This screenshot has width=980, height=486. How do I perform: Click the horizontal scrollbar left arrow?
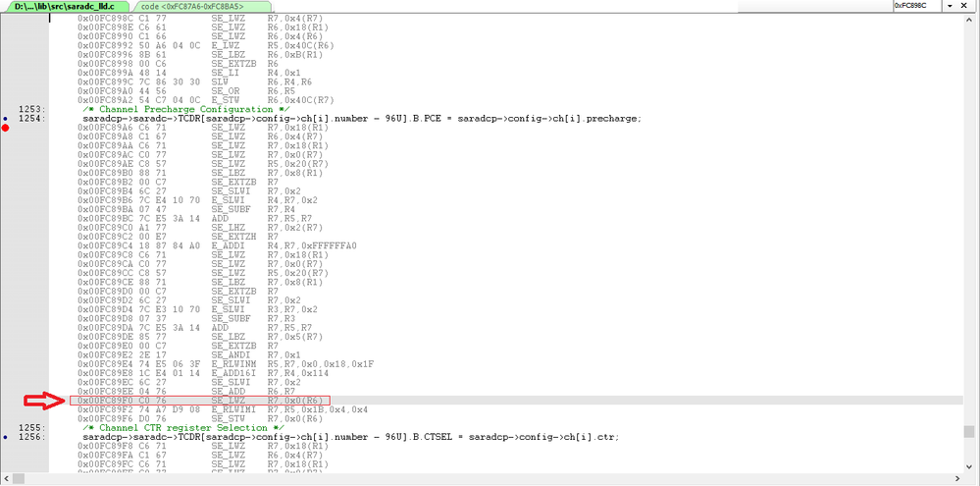(6, 478)
